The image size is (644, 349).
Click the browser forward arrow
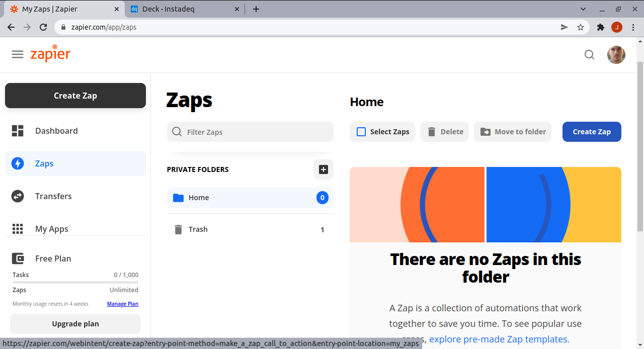coord(27,27)
